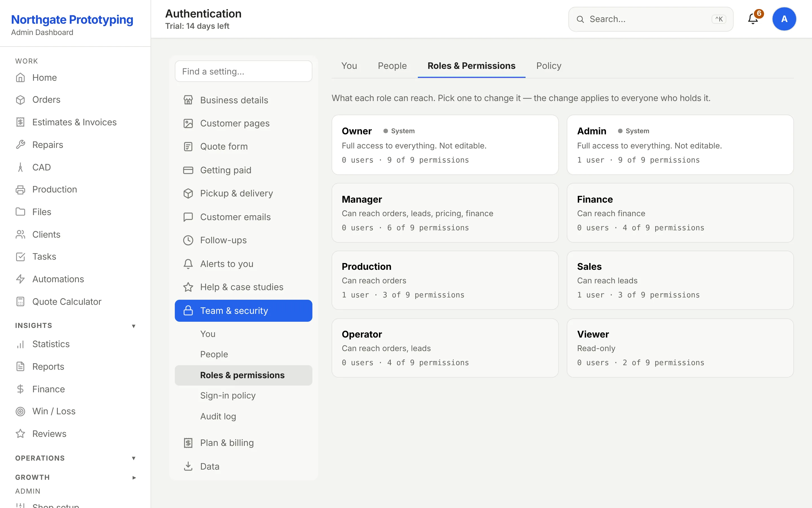Focus the Find a setting field
Screen dimensions: 812x508
244,71
